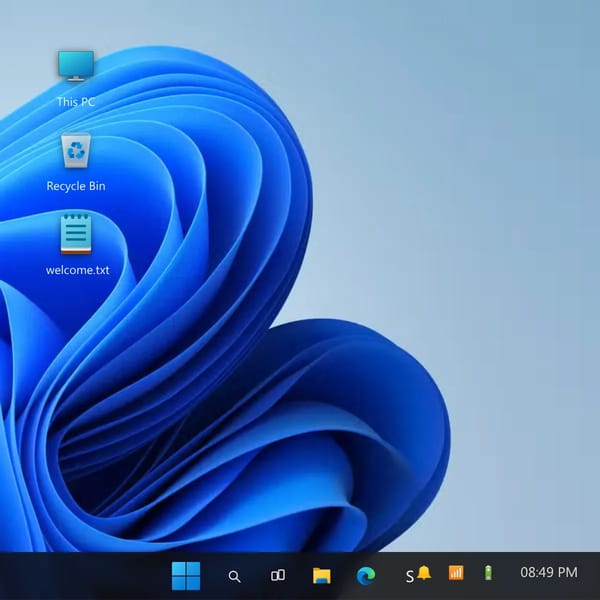Select the Recycle Bin desktop icon

coord(76,150)
